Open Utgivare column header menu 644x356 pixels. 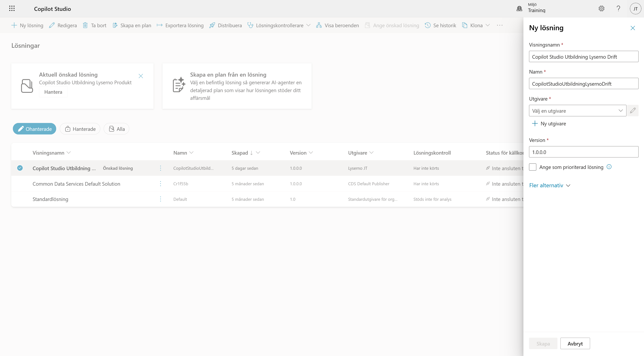tap(361, 153)
